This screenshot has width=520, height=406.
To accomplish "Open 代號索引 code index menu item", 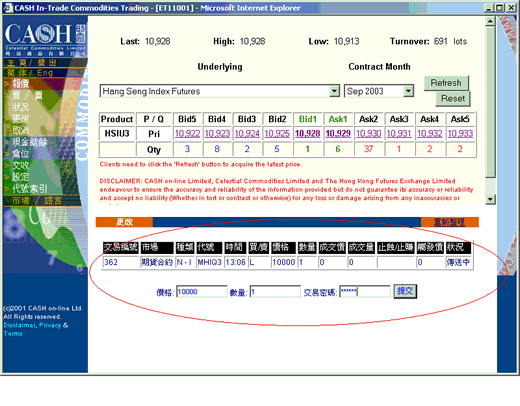I will click(x=30, y=189).
